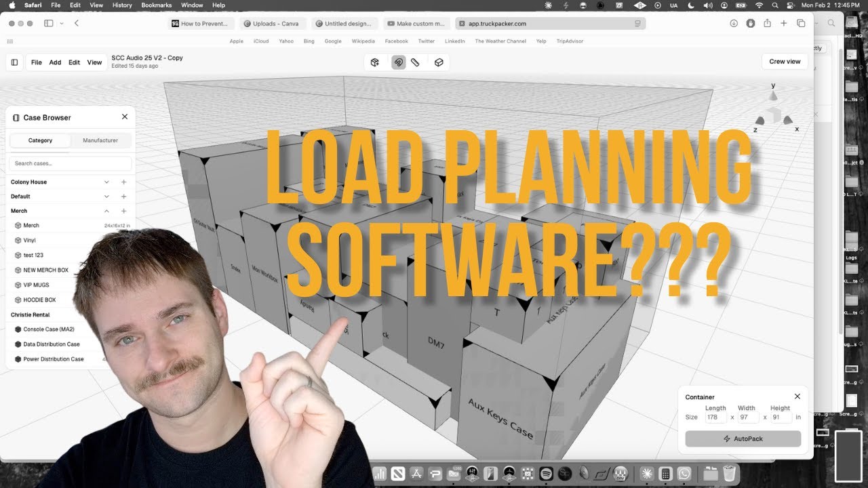Open the Edit menu in Truck Packer
This screenshot has height=488, width=868.
pos(74,62)
